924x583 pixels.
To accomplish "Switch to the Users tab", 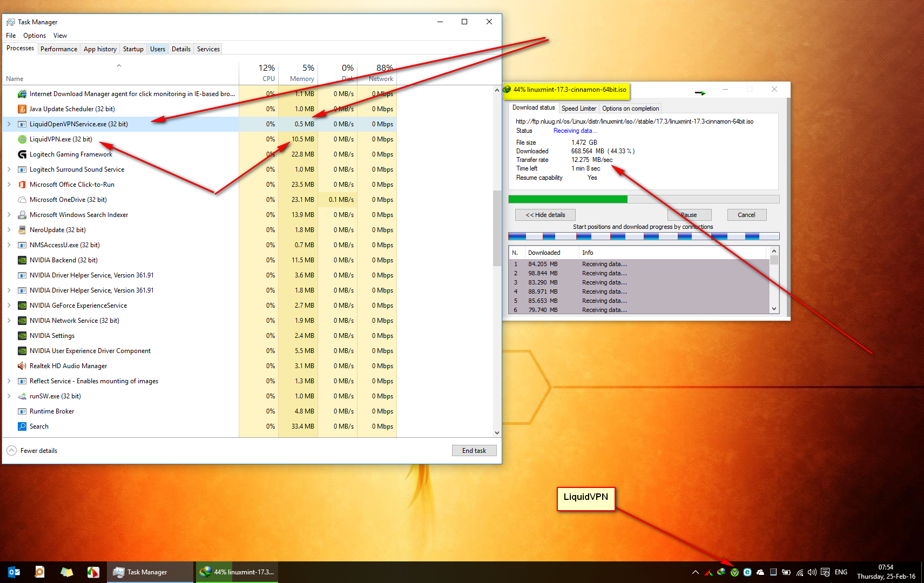I will click(x=158, y=49).
